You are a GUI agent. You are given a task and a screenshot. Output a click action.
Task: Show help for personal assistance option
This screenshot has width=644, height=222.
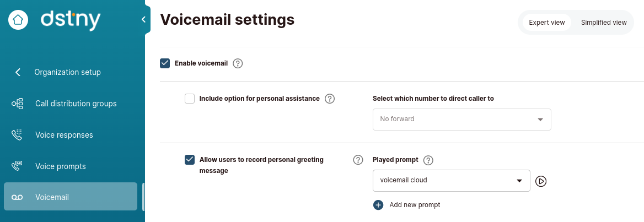[330, 99]
